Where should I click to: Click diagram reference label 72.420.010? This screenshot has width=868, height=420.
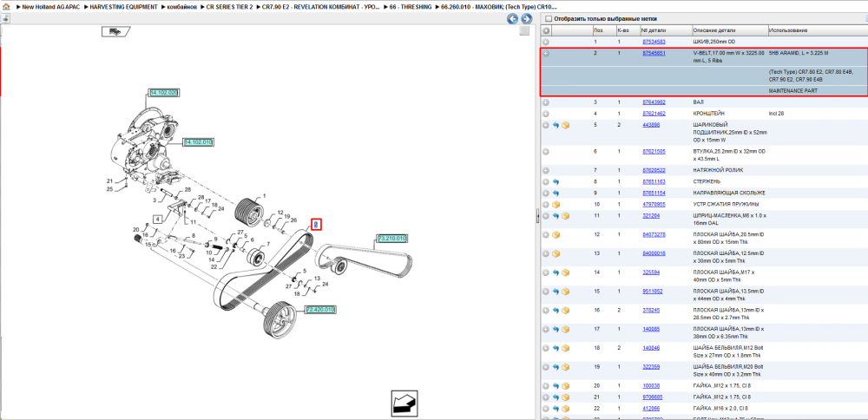[x=321, y=309]
